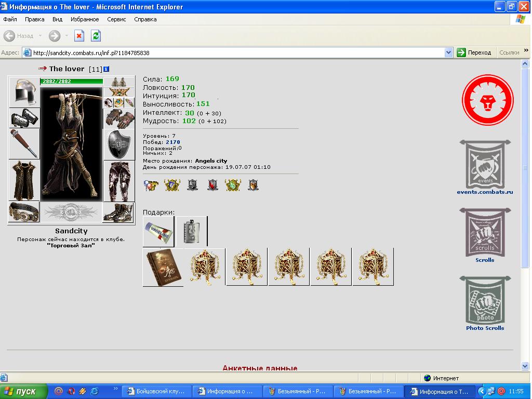Click the Stop loading button
The height and width of the screenshot is (399, 532).
[79, 36]
